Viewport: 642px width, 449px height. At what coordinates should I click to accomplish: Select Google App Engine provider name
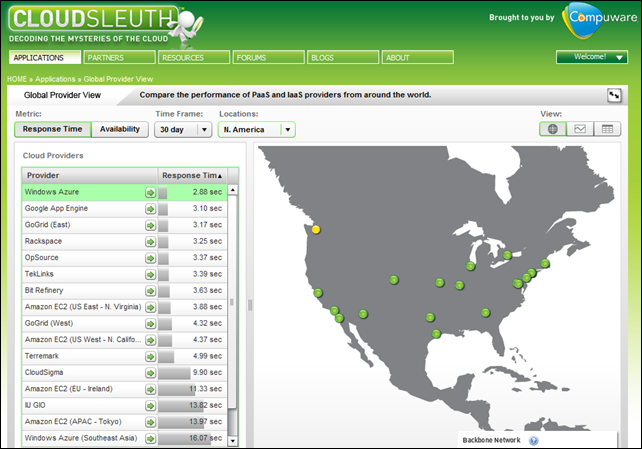[x=56, y=208]
